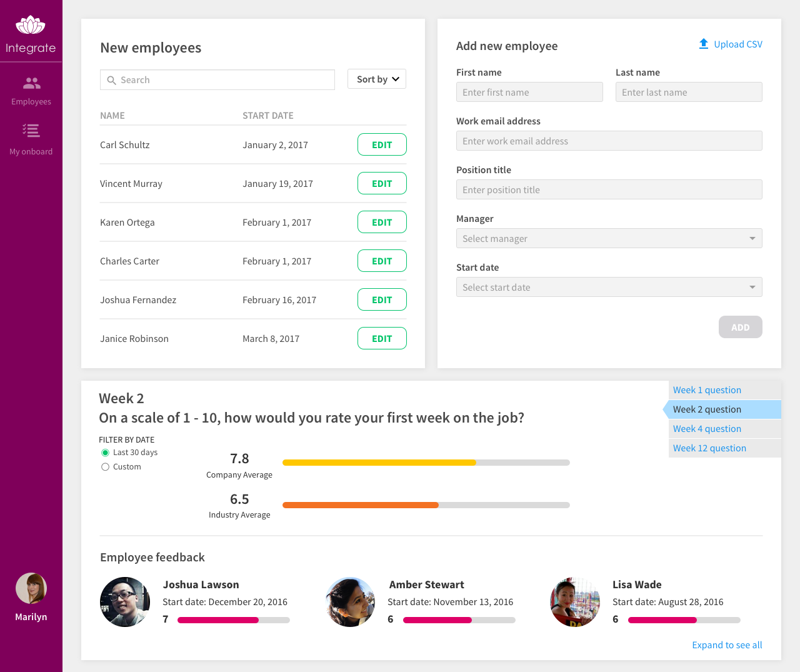Click the Upload CSV link

tap(738, 44)
